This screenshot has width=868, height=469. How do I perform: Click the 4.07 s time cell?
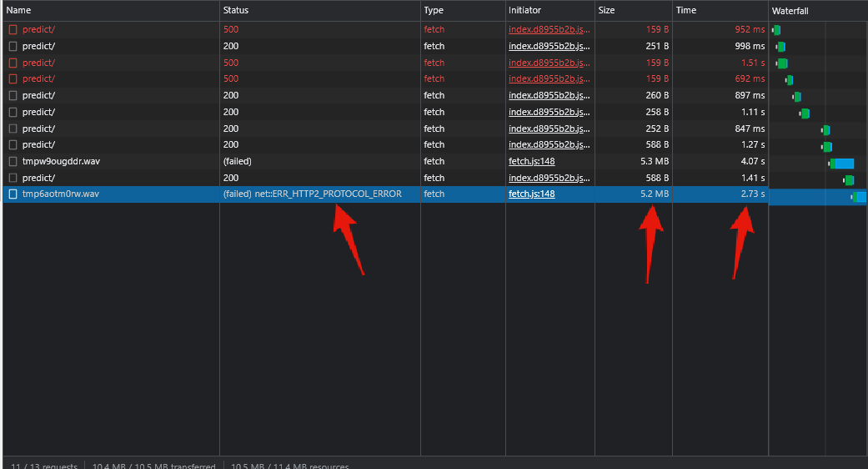[x=753, y=162]
